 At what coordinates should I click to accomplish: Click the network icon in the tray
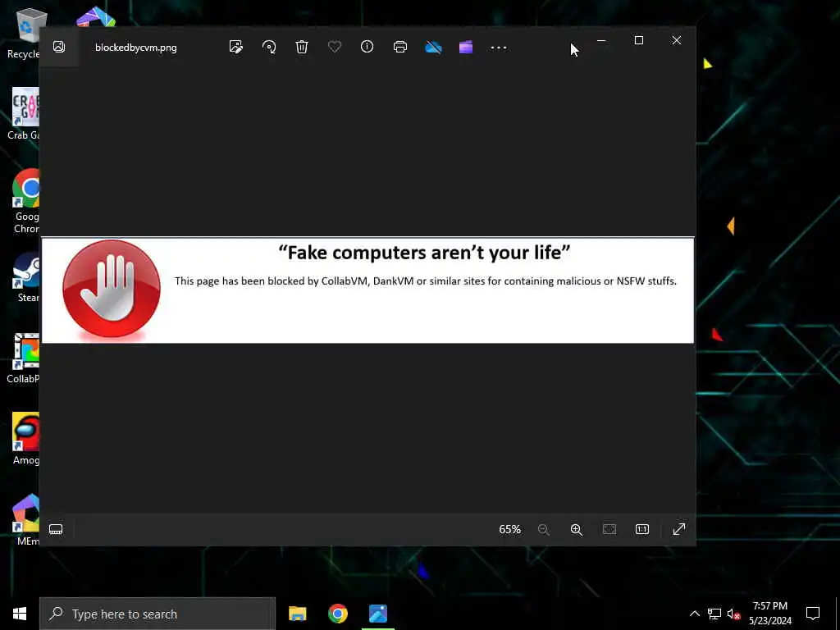pos(714,614)
